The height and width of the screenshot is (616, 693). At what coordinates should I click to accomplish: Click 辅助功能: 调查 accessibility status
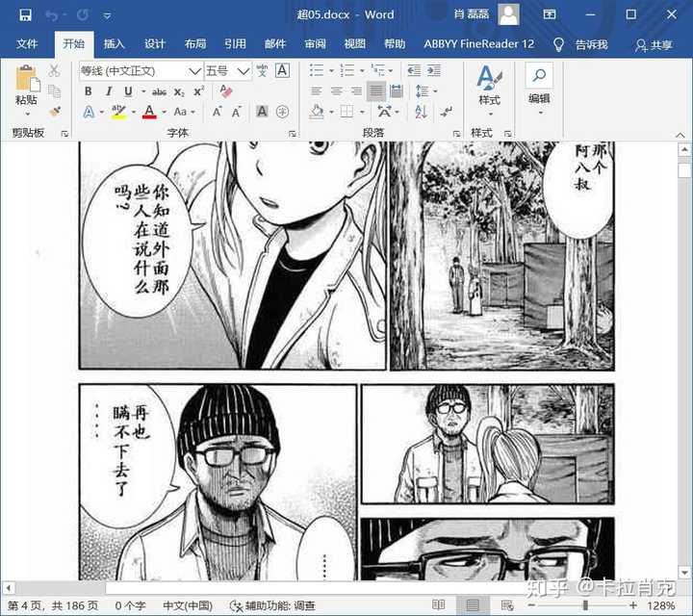point(272,605)
